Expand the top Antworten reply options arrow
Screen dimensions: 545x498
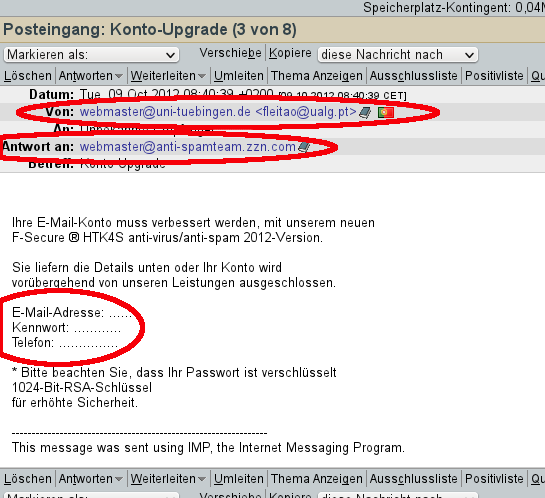119,76
